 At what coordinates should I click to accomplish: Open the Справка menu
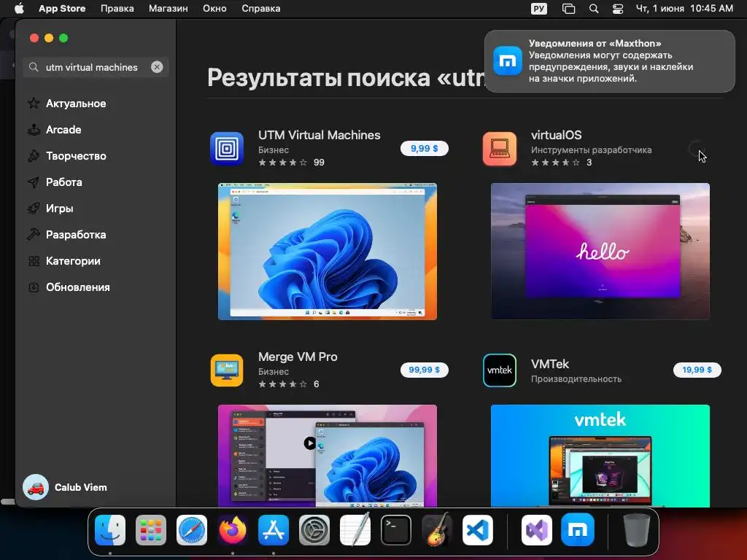click(260, 9)
